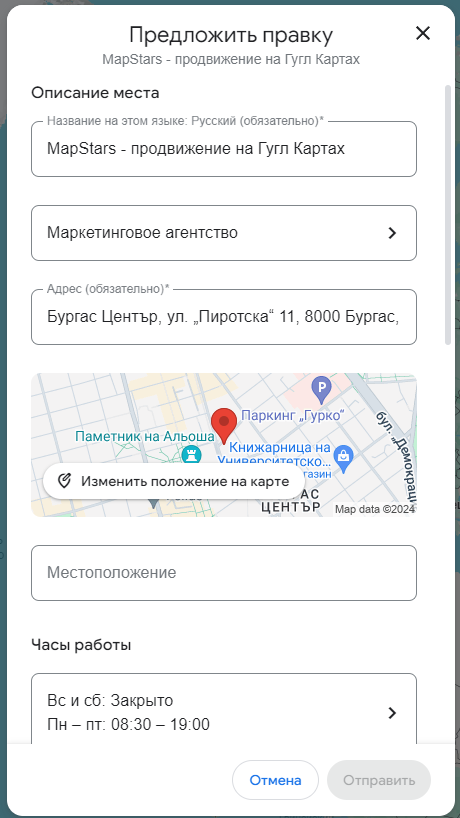Viewport: 460px width, 818px height.
Task: Click the Часы работы section heading
Action: pos(81,645)
